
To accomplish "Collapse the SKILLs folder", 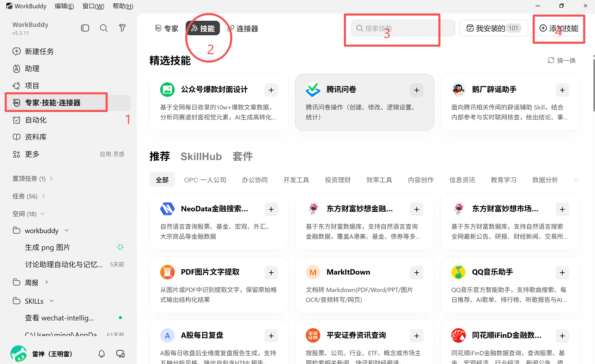I will point(51,301).
